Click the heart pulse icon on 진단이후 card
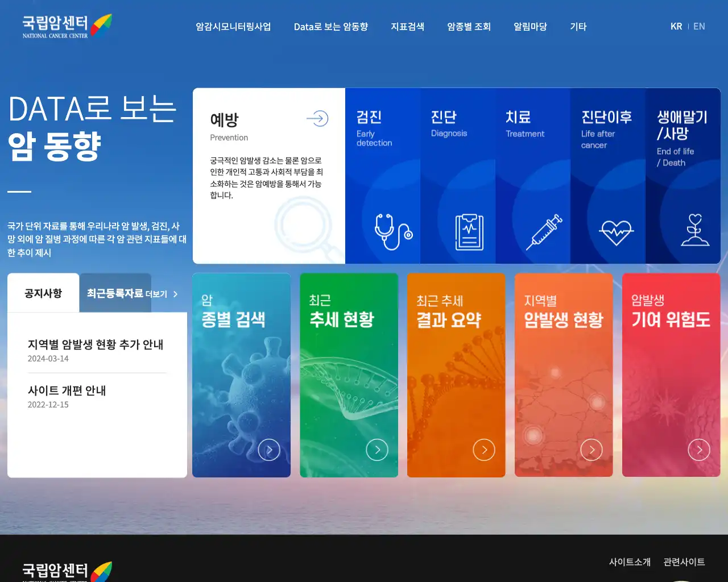This screenshot has height=582, width=728. coord(616,230)
